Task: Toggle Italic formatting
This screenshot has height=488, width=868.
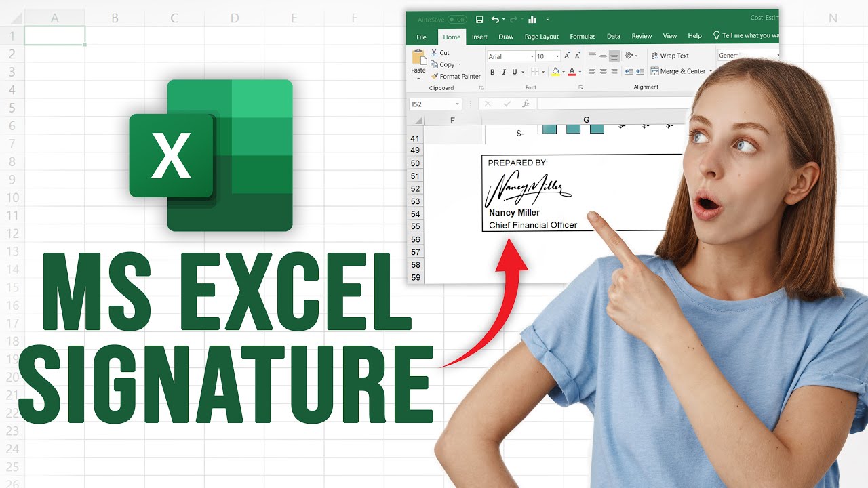Action: click(504, 72)
